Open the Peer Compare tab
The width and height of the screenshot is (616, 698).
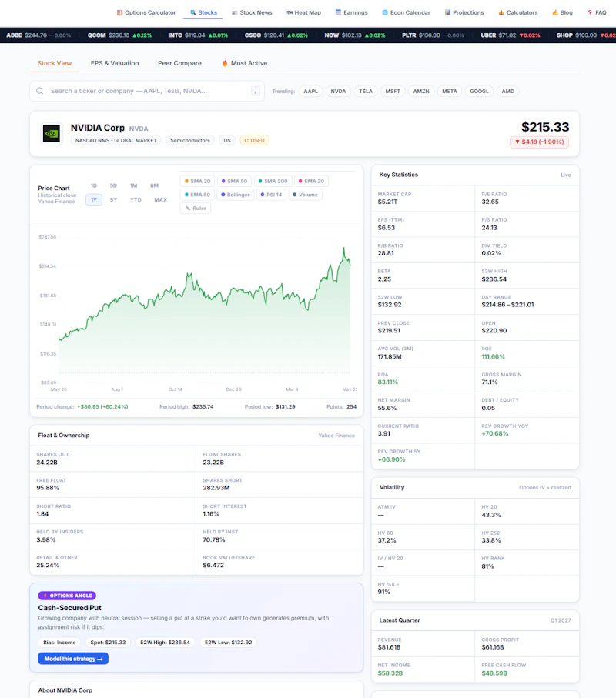[x=179, y=63]
